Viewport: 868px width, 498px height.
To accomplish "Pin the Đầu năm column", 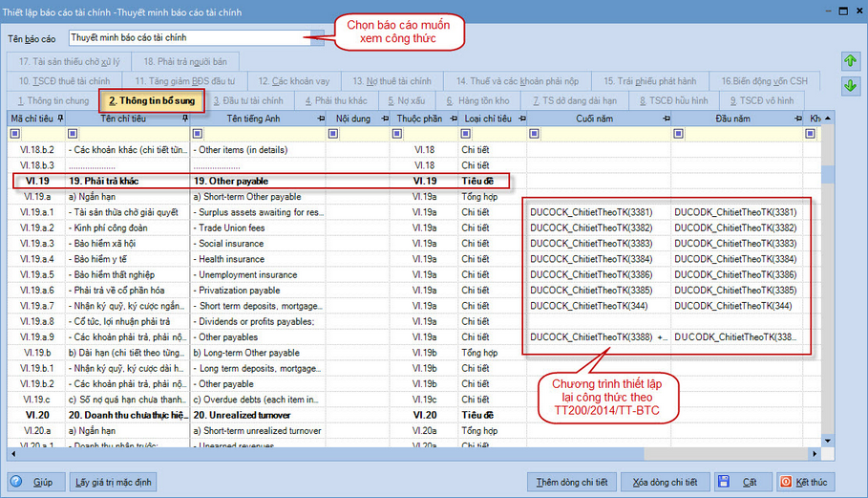I will (797, 119).
